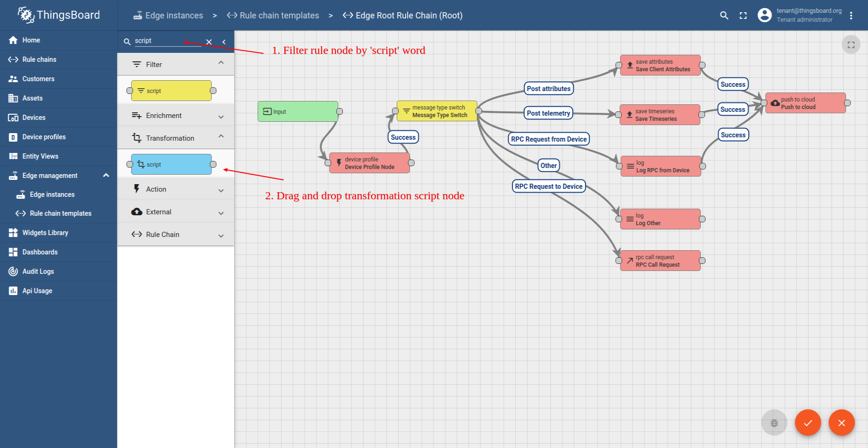This screenshot has height=448, width=868.
Task: Click the debug bug icon button
Action: click(774, 423)
